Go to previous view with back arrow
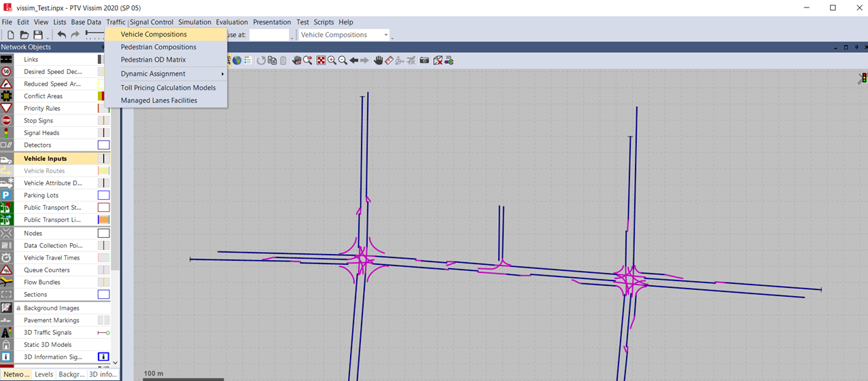 [x=354, y=60]
